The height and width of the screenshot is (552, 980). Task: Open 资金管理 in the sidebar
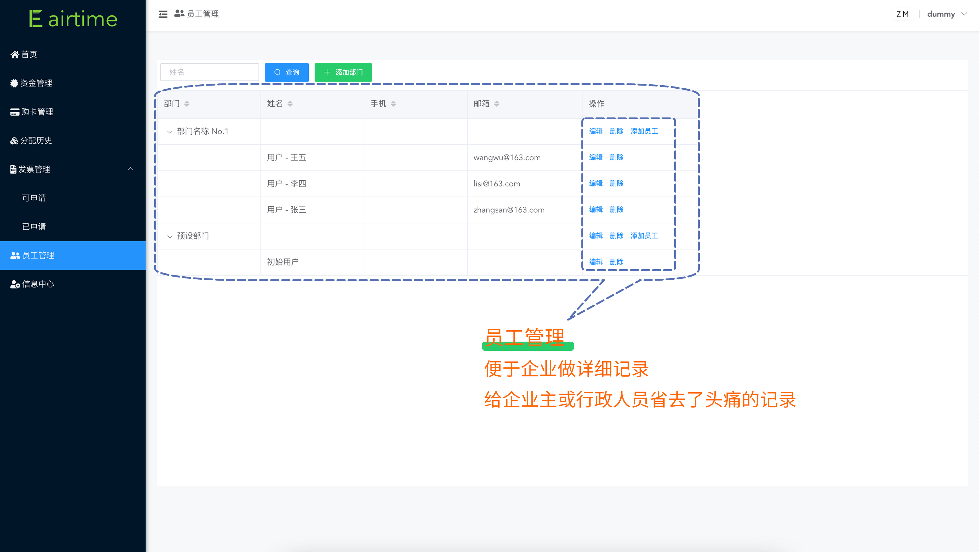point(73,83)
